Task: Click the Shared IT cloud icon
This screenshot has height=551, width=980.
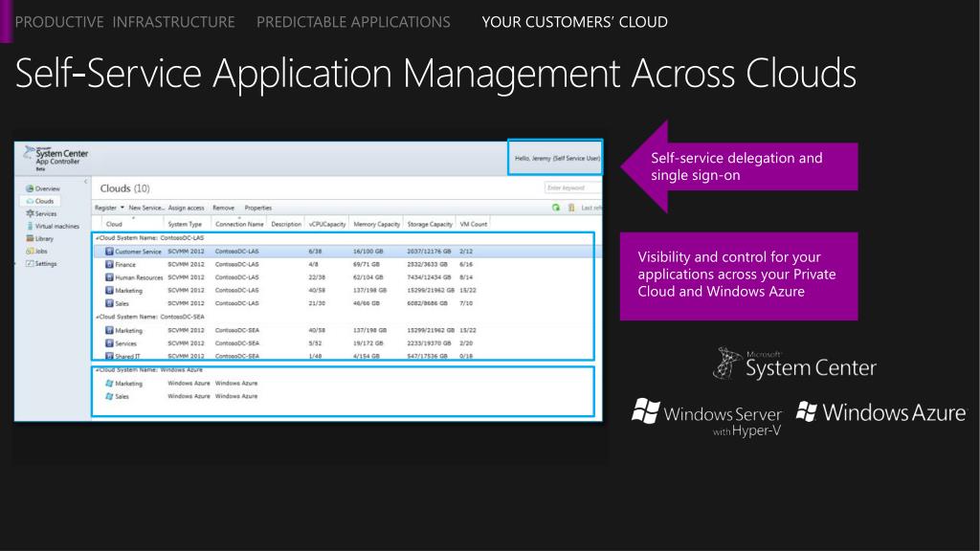Action: click(109, 356)
